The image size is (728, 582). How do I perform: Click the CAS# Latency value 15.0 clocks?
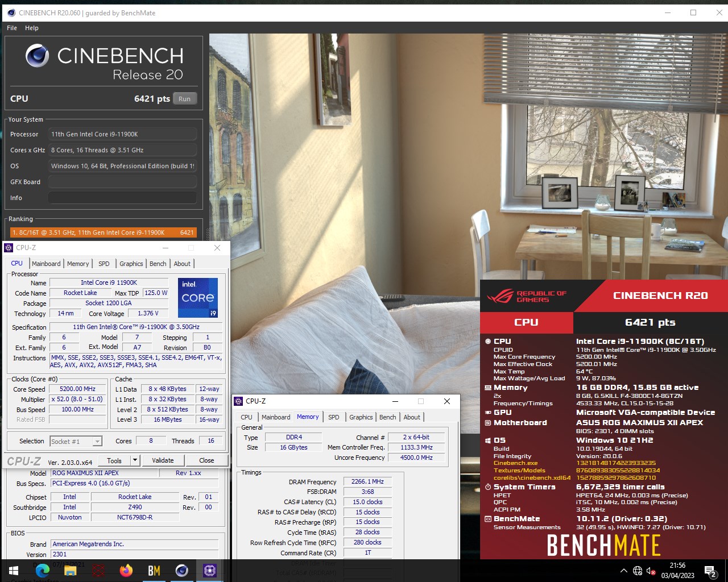pos(367,502)
